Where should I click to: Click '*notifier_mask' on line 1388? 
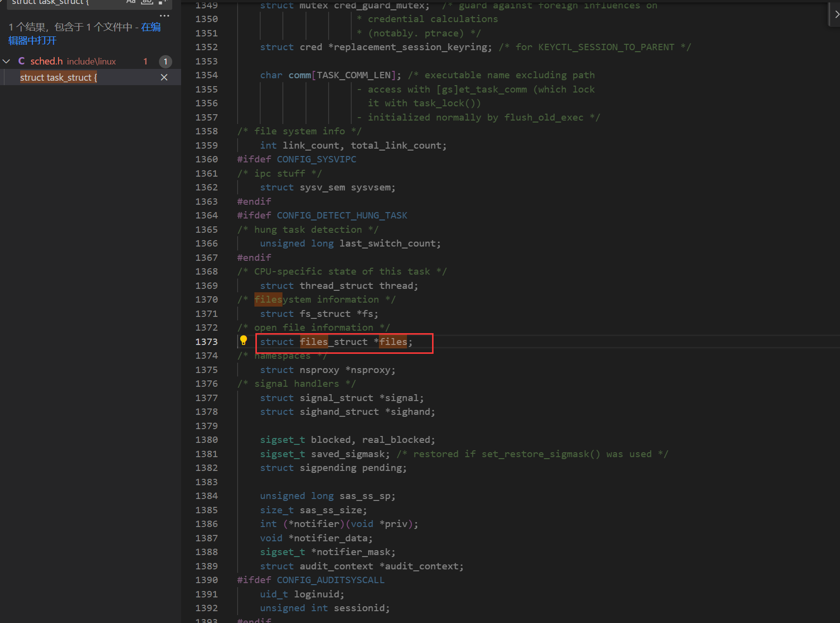pyautogui.click(x=350, y=552)
